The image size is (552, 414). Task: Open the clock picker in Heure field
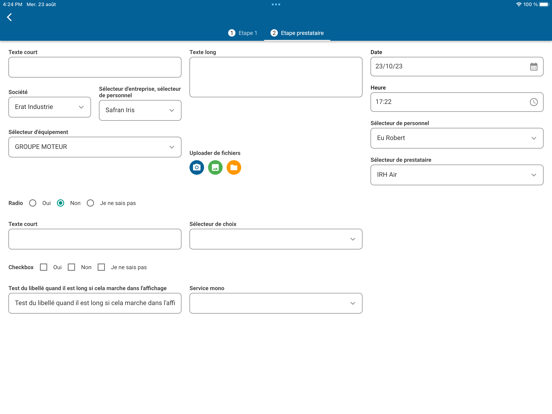[x=534, y=102]
